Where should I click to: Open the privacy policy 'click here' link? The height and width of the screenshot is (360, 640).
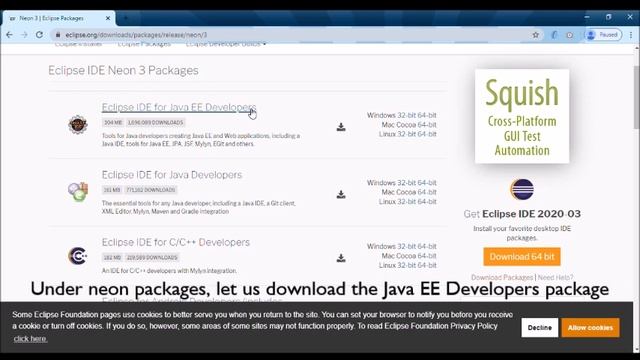[30, 339]
